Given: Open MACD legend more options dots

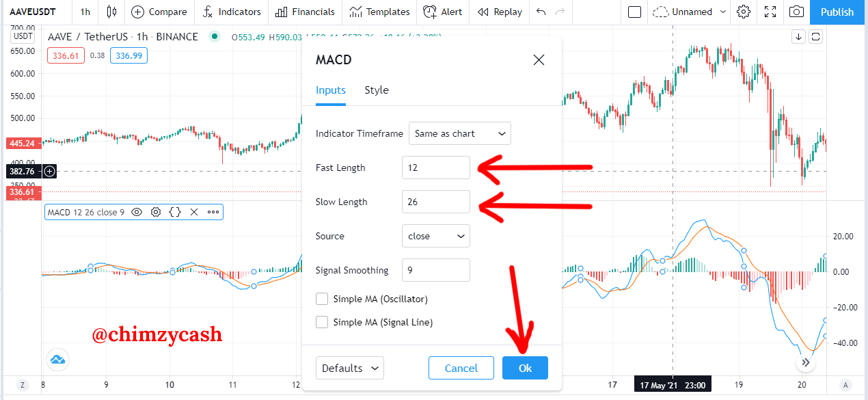Looking at the screenshot, I should 213,212.
